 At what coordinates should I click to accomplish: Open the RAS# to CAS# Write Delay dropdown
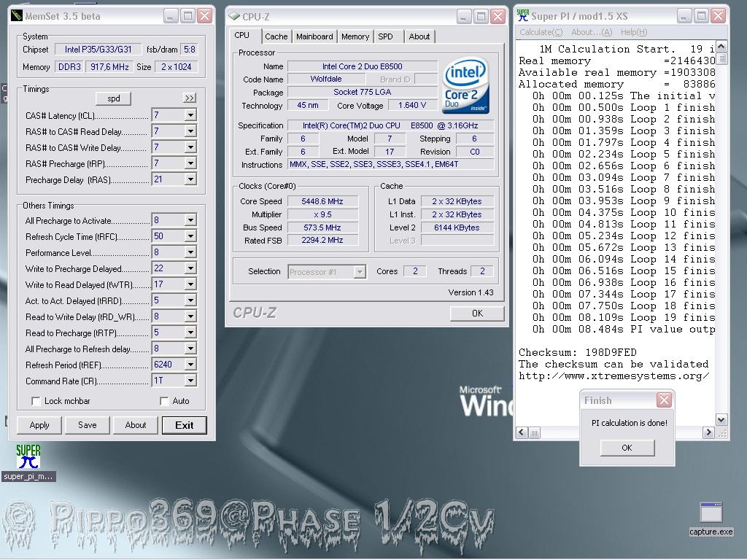(x=190, y=147)
